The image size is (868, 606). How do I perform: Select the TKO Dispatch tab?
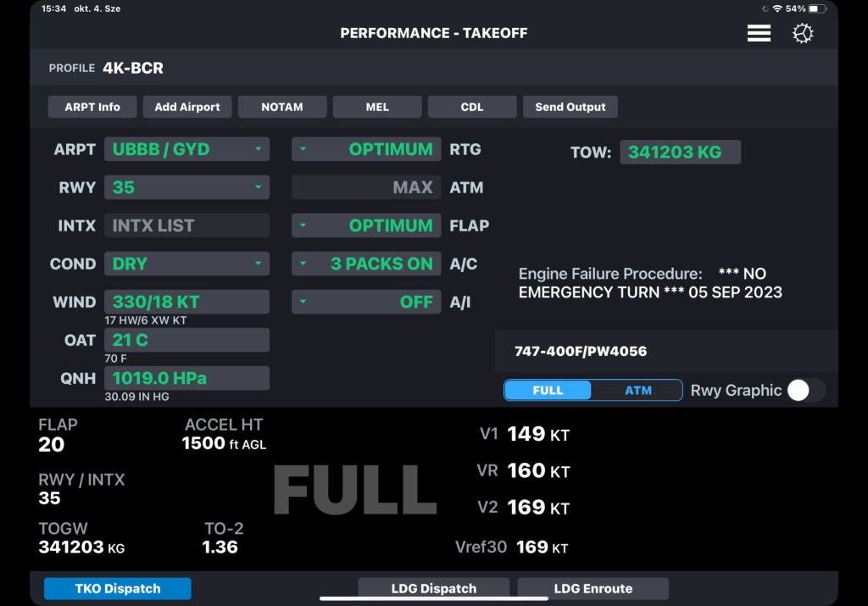118,588
